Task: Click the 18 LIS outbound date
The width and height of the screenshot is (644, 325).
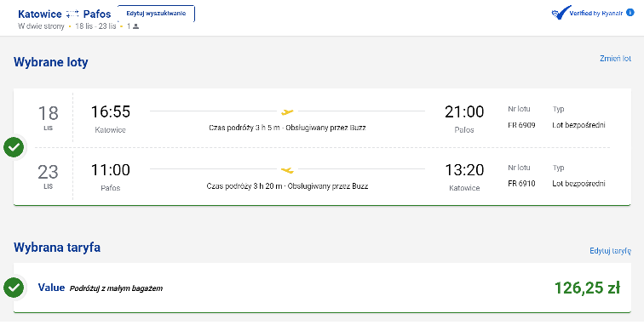Action: click(x=48, y=117)
